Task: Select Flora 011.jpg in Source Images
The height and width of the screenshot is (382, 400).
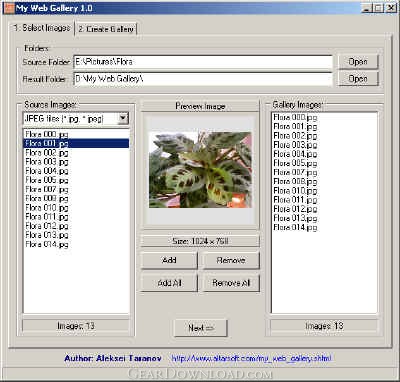Action: click(76, 217)
